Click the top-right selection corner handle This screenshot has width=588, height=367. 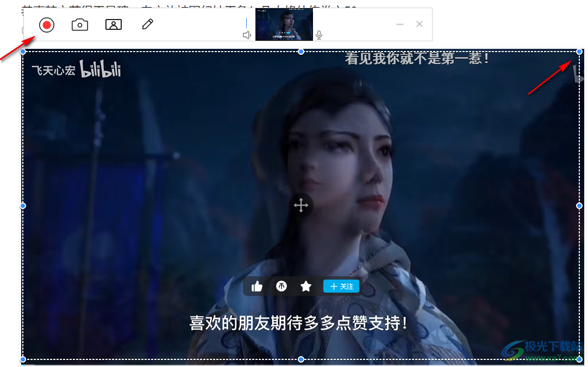point(579,52)
